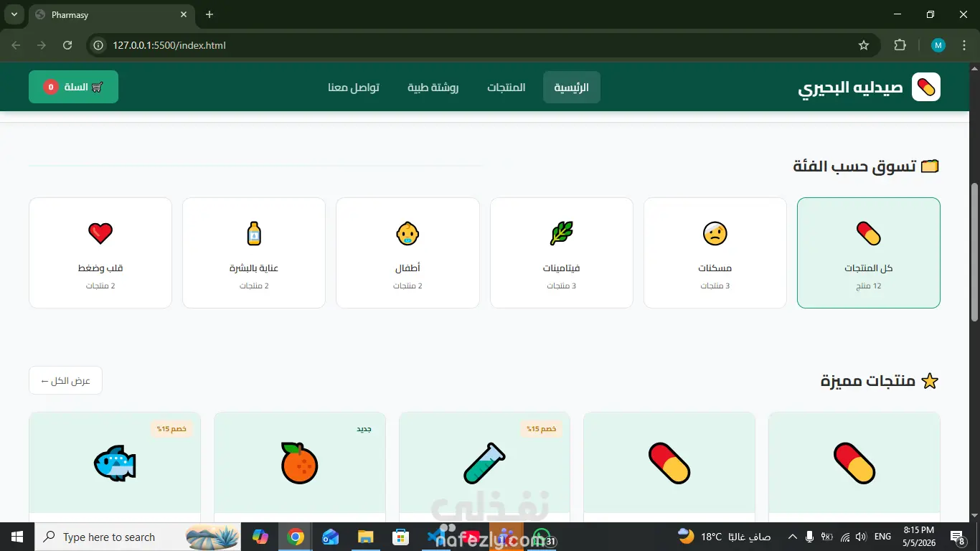This screenshot has height=551, width=980.
Task: Open the Chrome extensions menu
Action: click(x=900, y=45)
